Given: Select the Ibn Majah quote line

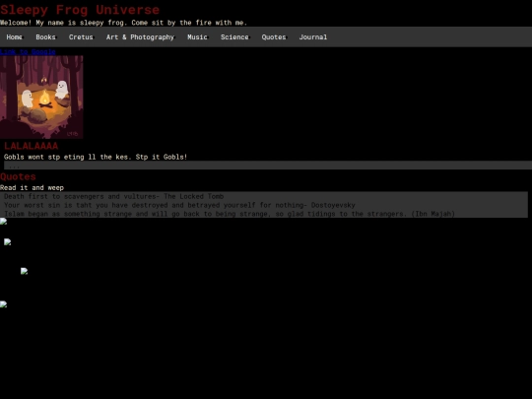Looking at the screenshot, I should tap(230, 214).
